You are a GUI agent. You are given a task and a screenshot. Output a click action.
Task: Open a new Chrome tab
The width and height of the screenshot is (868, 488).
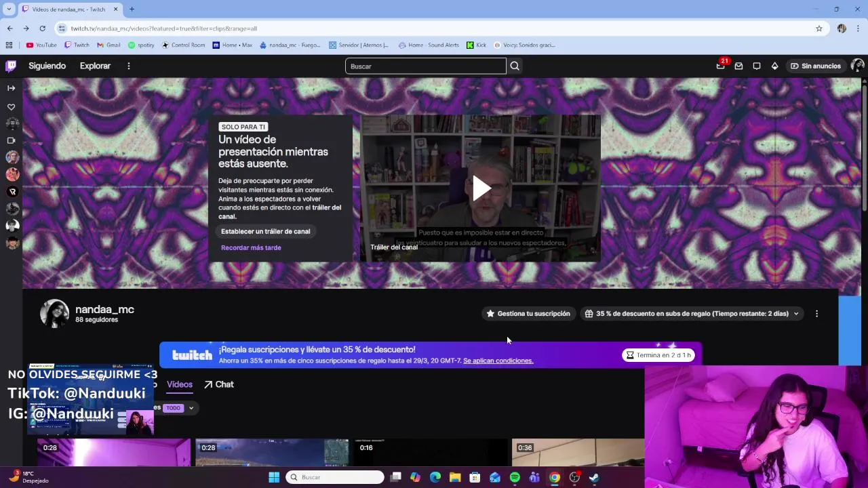coord(132,9)
